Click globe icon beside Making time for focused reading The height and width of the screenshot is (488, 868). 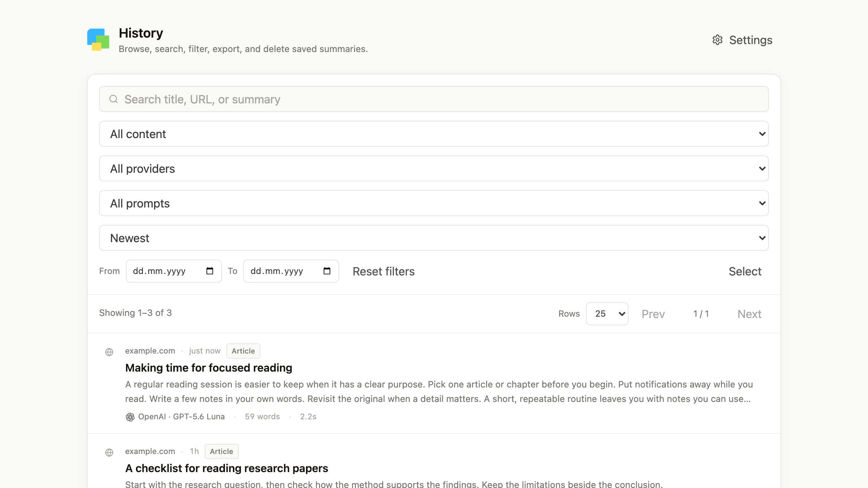click(109, 352)
